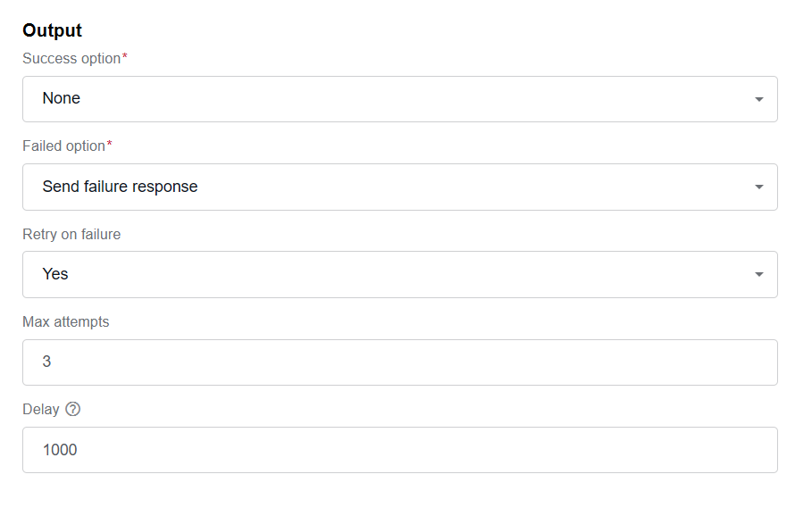
Task: Expand the Retry on failure dropdown arrow
Action: pos(758,274)
